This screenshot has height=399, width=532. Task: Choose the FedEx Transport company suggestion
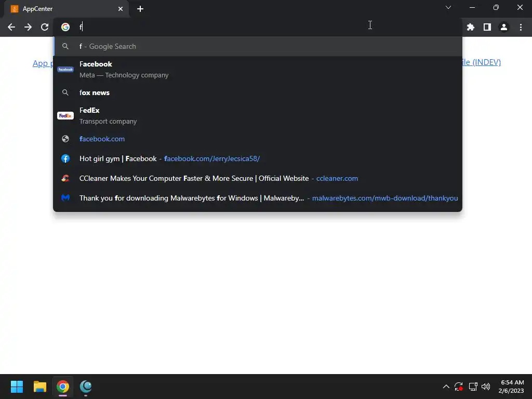tap(258, 116)
